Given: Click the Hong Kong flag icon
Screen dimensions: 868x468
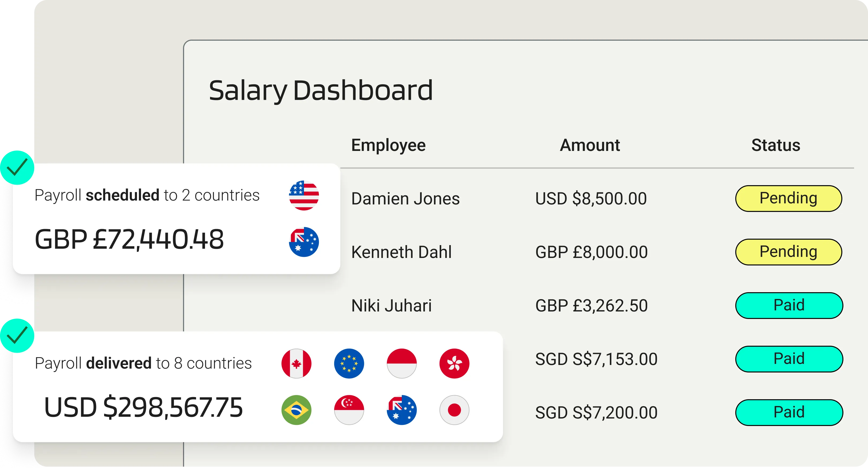Looking at the screenshot, I should pos(454,364).
